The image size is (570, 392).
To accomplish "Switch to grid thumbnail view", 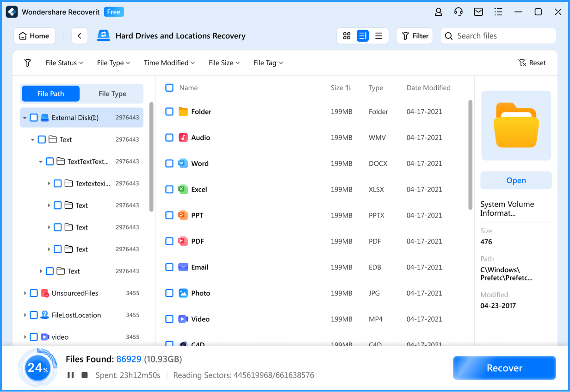I will click(x=347, y=36).
